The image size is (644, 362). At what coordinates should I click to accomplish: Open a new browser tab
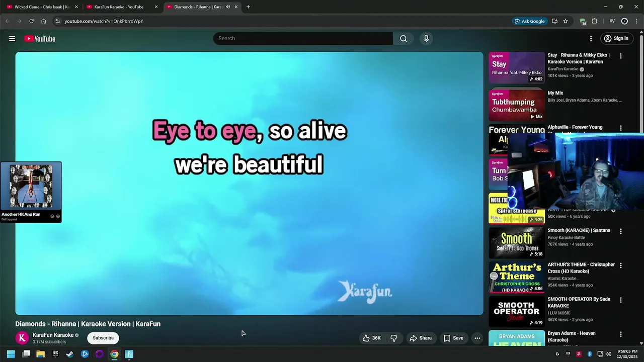248,7
